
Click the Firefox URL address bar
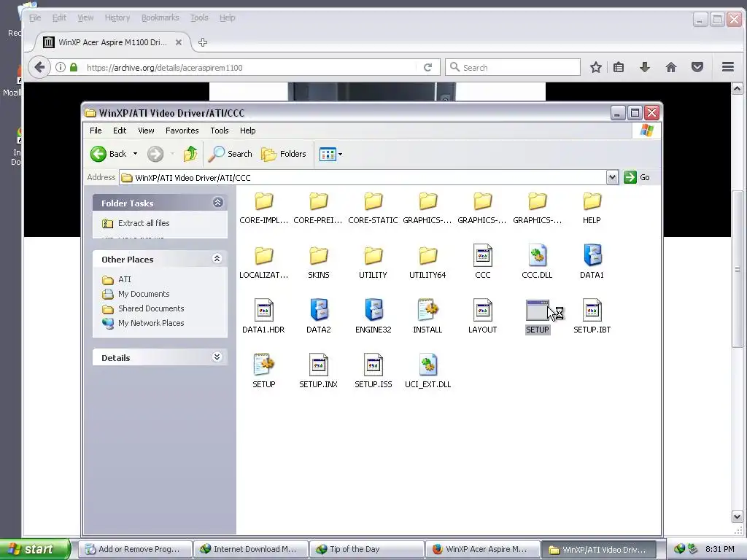pyautogui.click(x=250, y=68)
